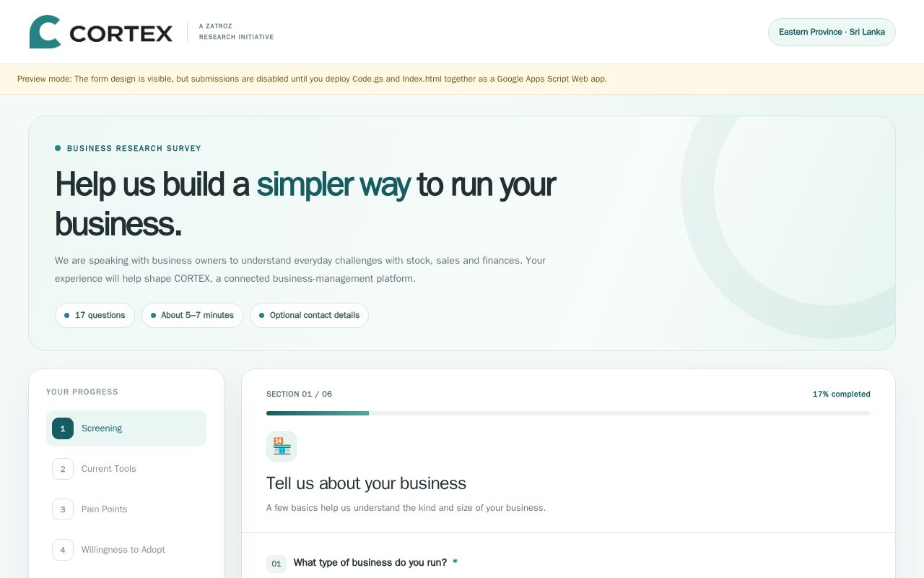
Task: Click the CORTEX wordmark text
Action: (x=121, y=33)
